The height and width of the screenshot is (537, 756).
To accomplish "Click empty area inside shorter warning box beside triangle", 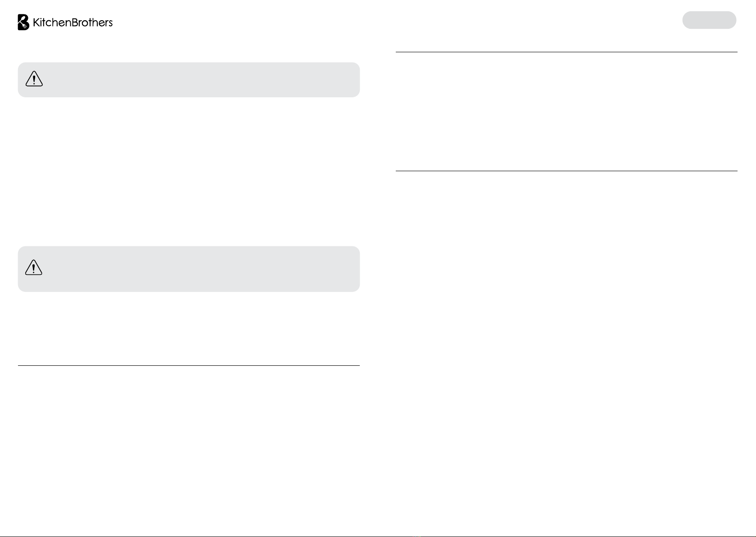I will pyautogui.click(x=203, y=80).
